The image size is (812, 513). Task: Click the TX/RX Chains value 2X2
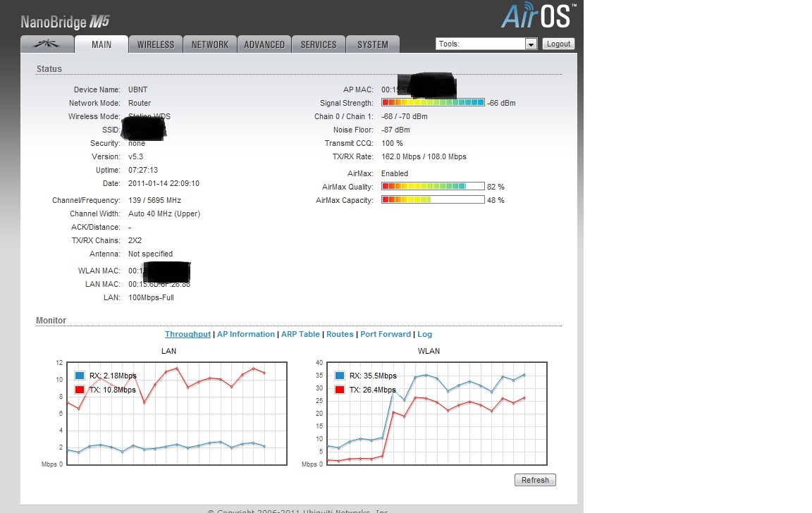coord(135,241)
